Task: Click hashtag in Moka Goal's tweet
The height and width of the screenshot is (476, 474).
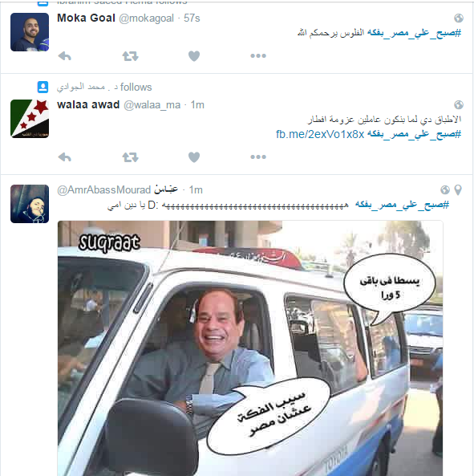Action: pos(415,33)
